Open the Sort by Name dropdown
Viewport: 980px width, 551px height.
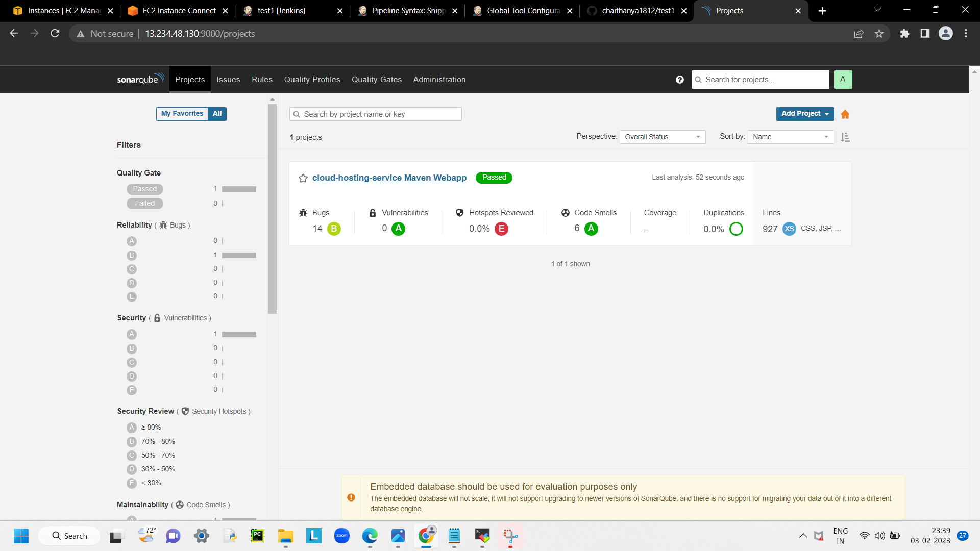point(790,137)
